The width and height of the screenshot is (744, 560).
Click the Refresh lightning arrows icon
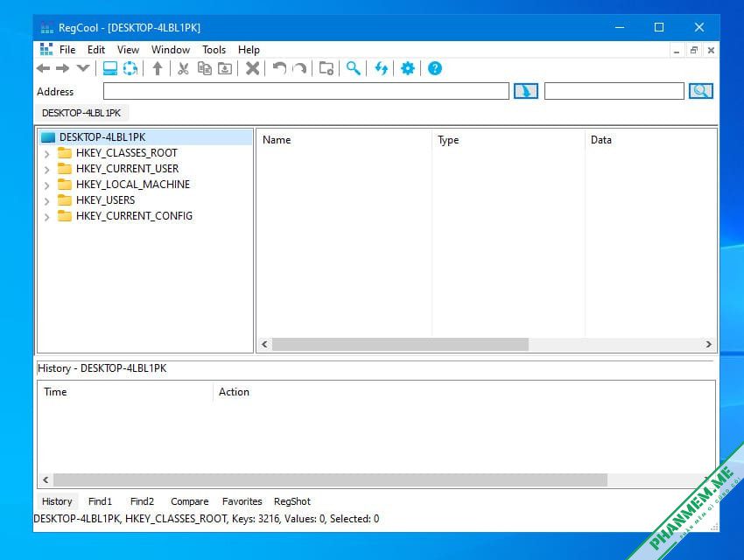tap(381, 69)
